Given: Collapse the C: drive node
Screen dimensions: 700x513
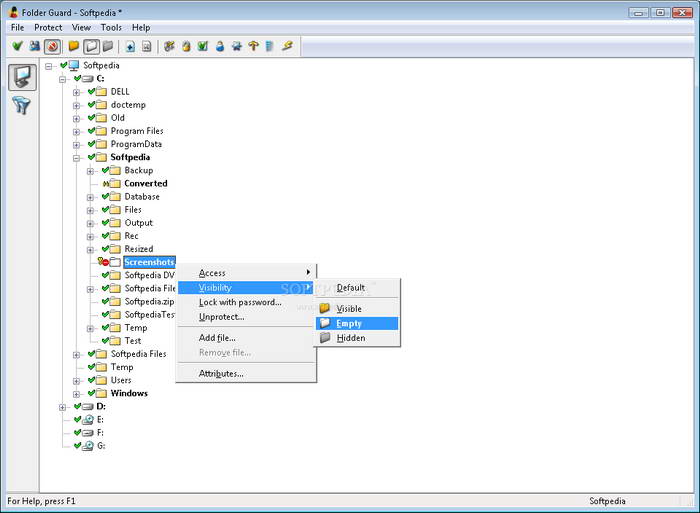Looking at the screenshot, I should point(62,79).
